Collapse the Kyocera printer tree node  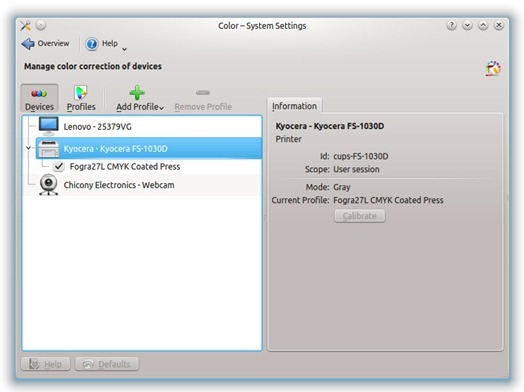[x=28, y=148]
